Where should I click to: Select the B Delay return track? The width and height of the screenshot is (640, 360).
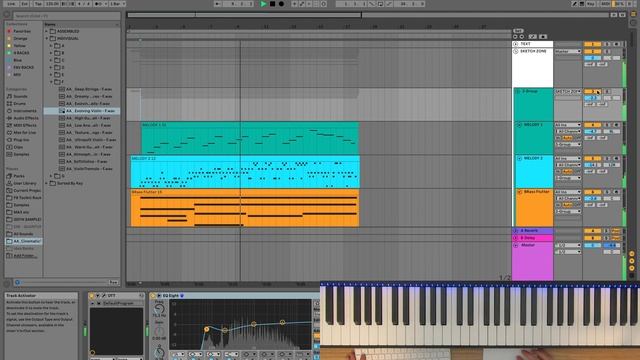click(533, 238)
